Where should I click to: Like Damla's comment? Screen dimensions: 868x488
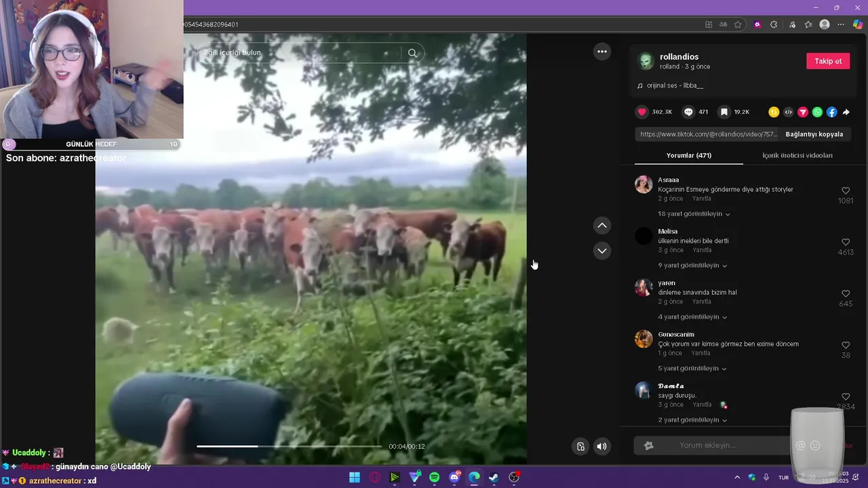point(846,397)
